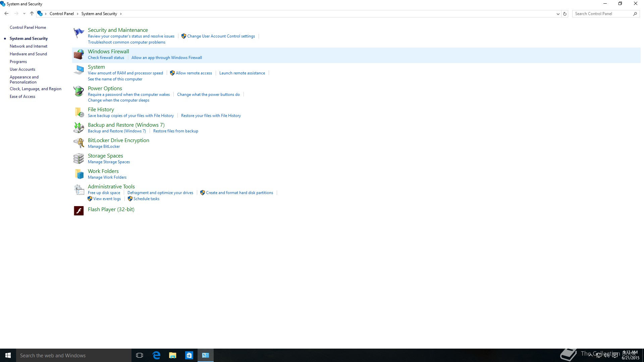This screenshot has width=644, height=362.
Task: Click Create and format hard disk partitions
Action: click(x=239, y=193)
